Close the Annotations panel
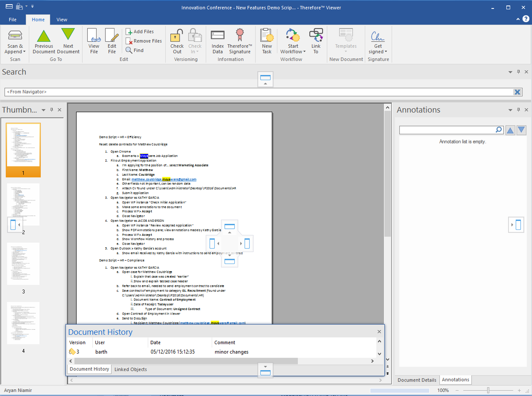 click(526, 110)
